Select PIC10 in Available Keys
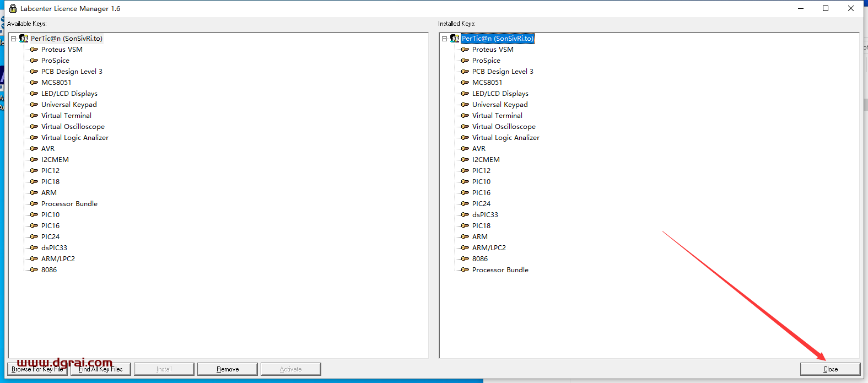Screen dimensions: 868x383 point(50,215)
